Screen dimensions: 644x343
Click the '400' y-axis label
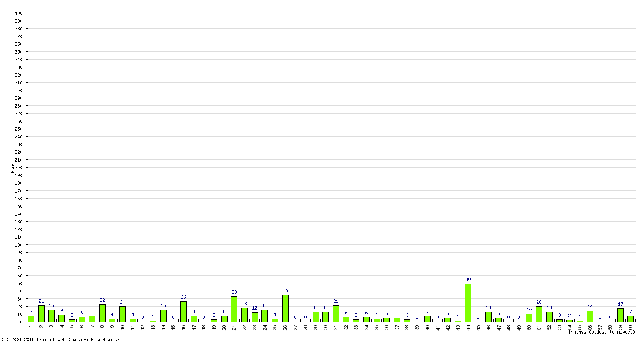click(x=18, y=13)
